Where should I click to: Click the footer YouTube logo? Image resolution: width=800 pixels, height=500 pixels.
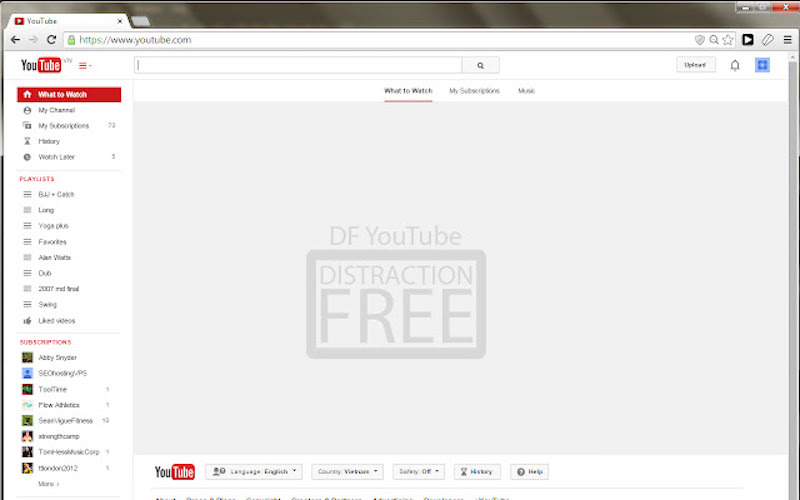[x=174, y=472]
